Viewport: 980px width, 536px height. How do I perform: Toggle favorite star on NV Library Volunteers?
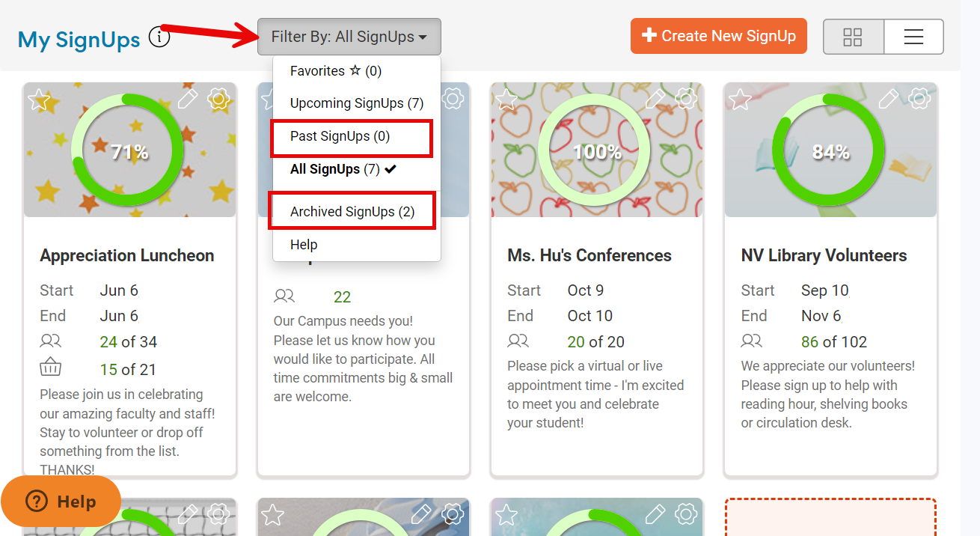(740, 100)
